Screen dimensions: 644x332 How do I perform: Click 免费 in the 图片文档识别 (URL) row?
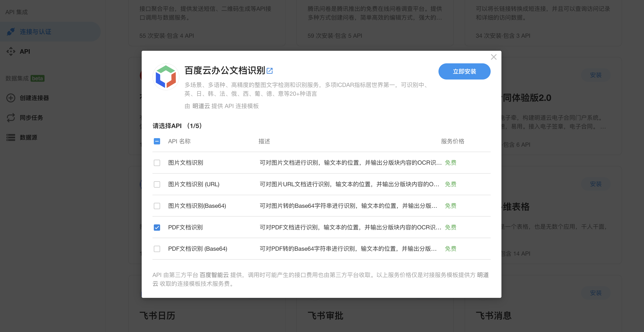coord(450,184)
